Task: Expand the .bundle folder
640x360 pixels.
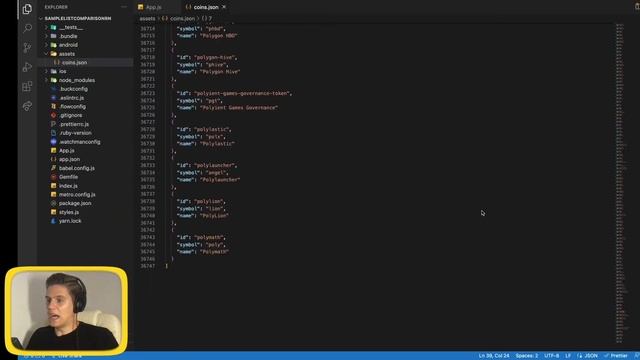Action: coord(68,36)
